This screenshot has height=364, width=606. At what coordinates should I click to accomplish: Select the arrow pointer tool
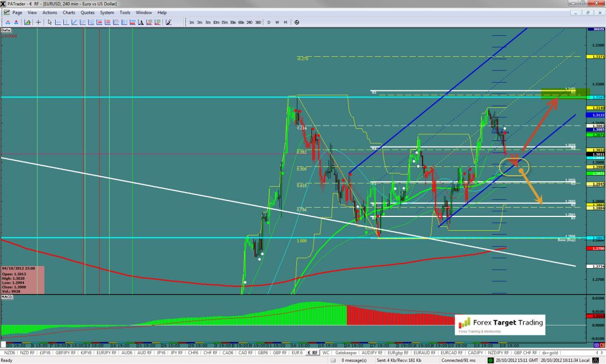pos(50,23)
